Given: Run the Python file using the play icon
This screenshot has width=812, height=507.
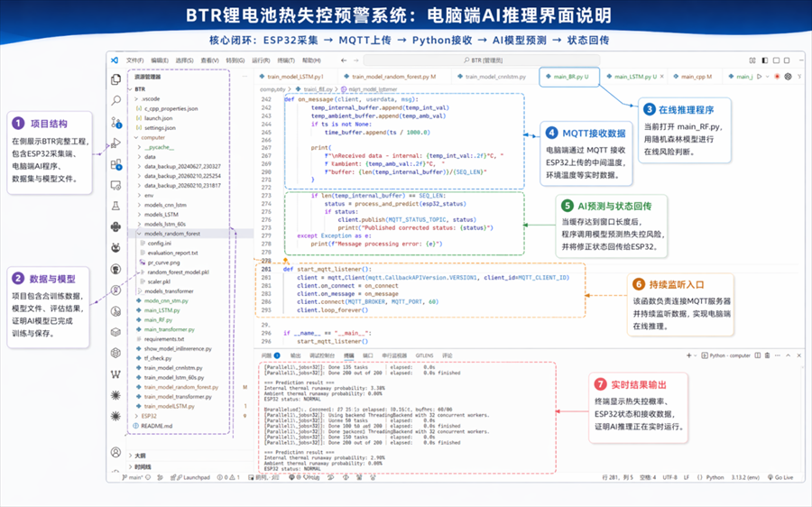Looking at the screenshot, I should click(759, 77).
